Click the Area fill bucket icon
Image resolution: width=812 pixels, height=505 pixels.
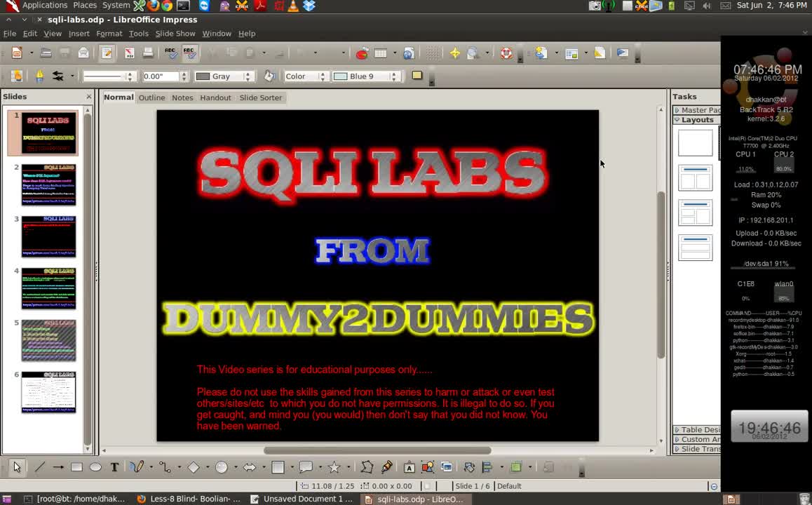[x=269, y=76]
